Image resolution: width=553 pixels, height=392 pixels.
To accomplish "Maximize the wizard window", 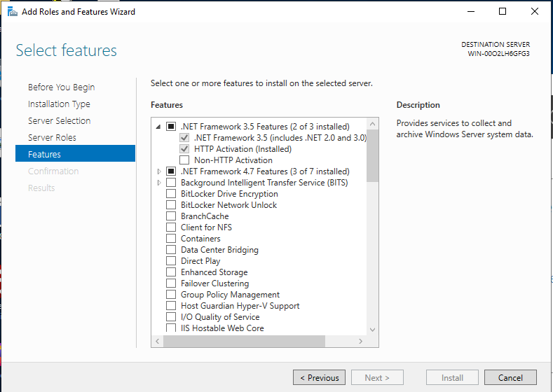I will click(503, 11).
